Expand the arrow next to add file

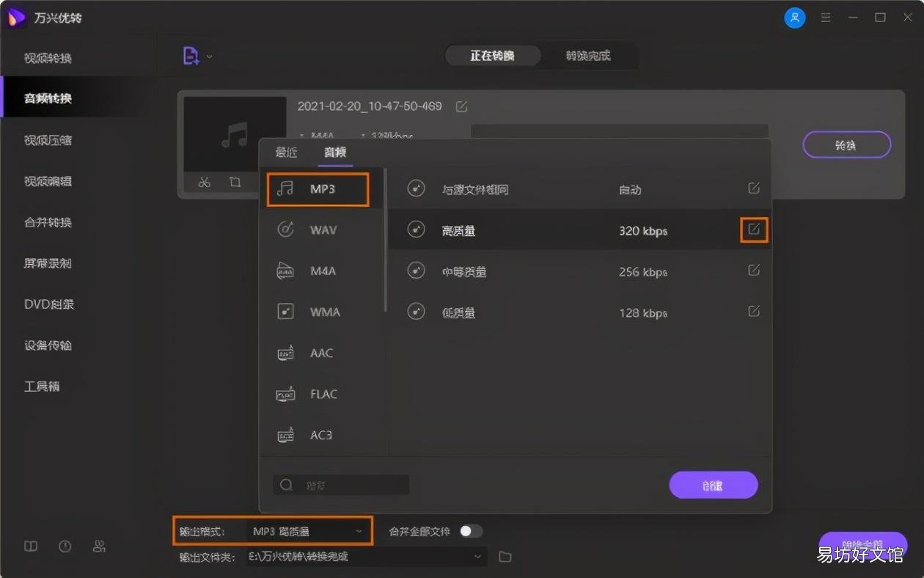(210, 56)
